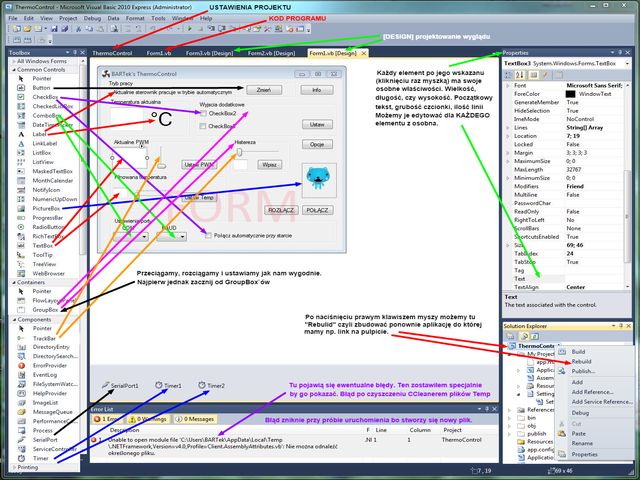Click the Histereza horizontal slider thumb
Viewport: 640px width, 480px height.
pos(240,152)
